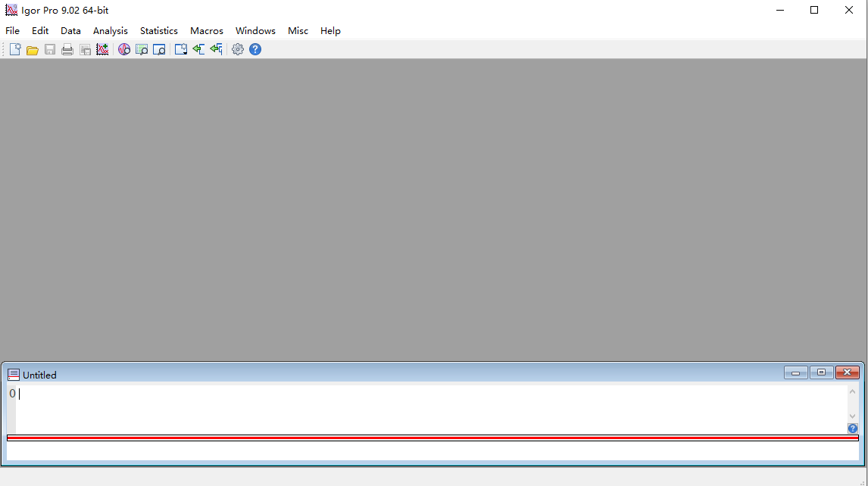This screenshot has width=868, height=486.
Task: Click history scrollbar down arrow
Action: (853, 416)
